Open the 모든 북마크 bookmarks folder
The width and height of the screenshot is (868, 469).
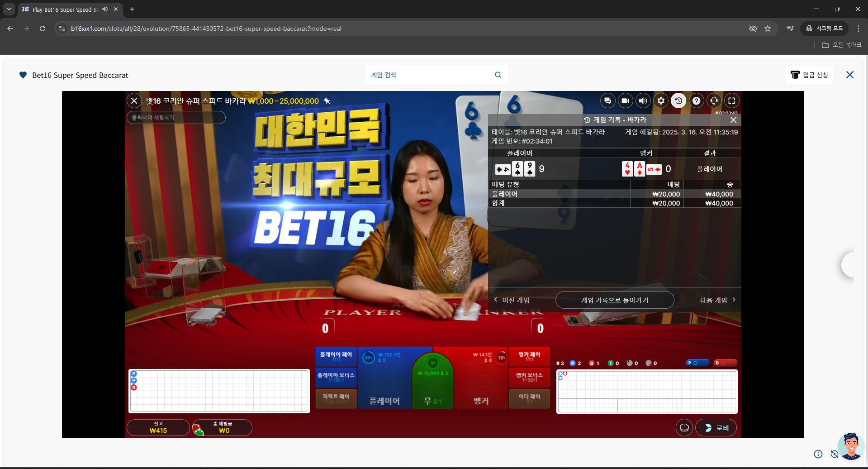pyautogui.click(x=842, y=45)
